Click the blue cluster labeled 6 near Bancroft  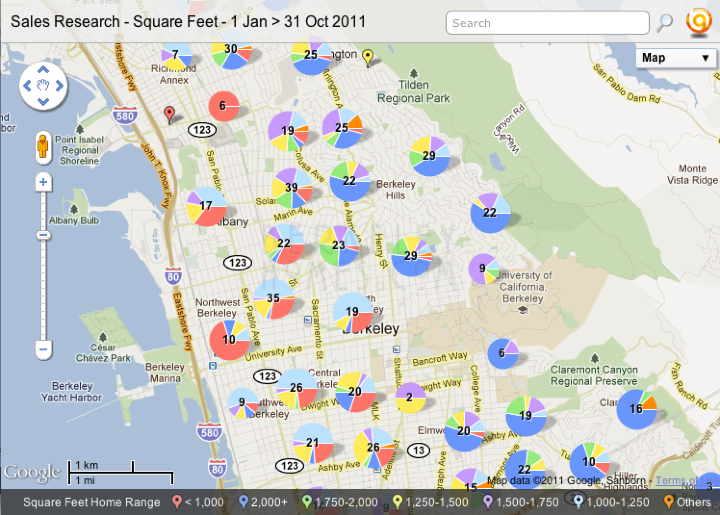pyautogui.click(x=502, y=353)
